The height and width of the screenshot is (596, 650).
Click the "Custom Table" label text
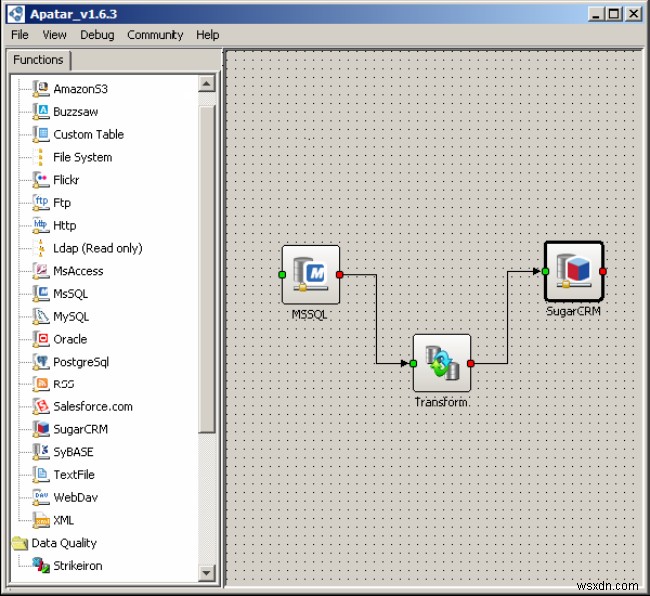tap(89, 134)
